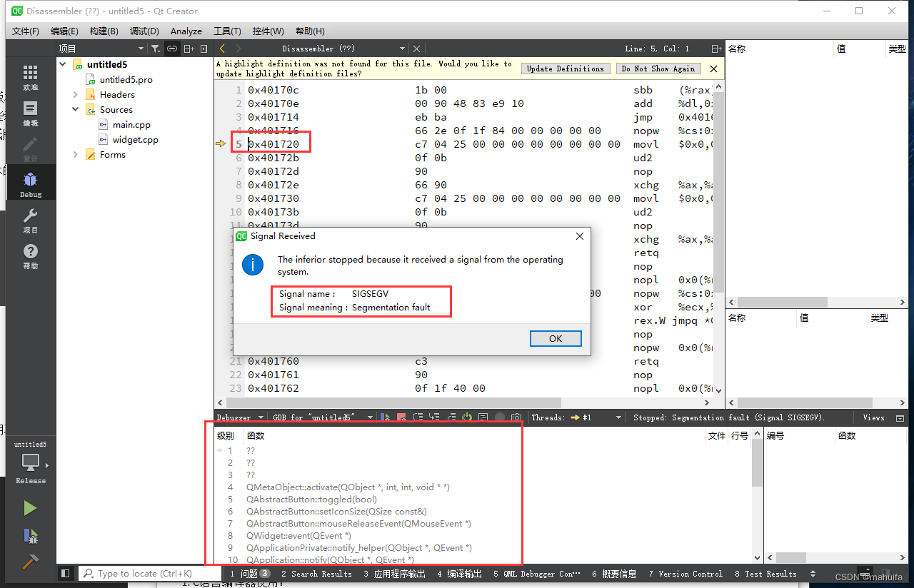Toggle synchronize with editor link icon
The height and width of the screenshot is (588, 914).
(x=171, y=49)
